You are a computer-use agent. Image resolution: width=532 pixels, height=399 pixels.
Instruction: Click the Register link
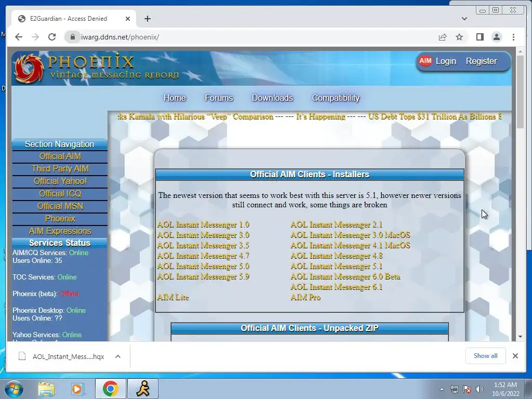[481, 61]
